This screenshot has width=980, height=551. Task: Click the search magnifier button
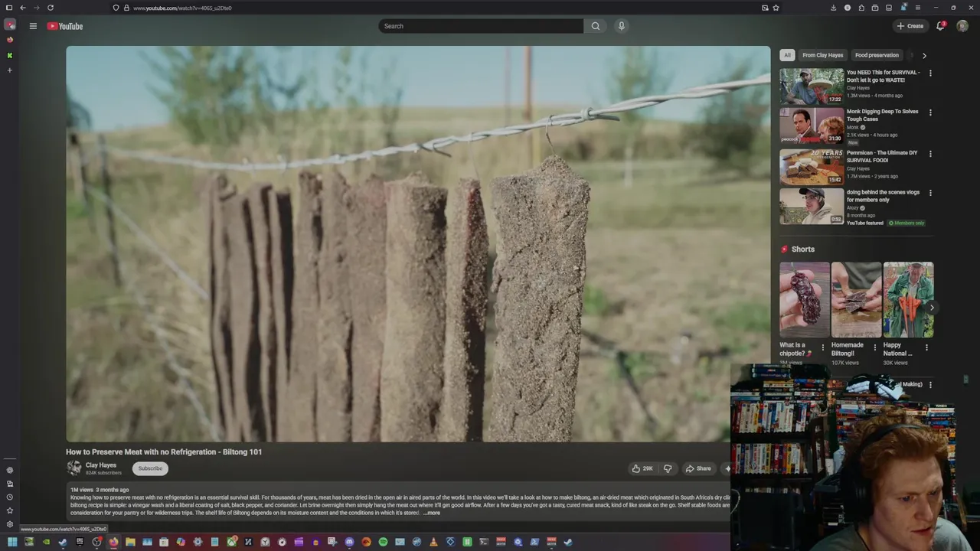(596, 26)
